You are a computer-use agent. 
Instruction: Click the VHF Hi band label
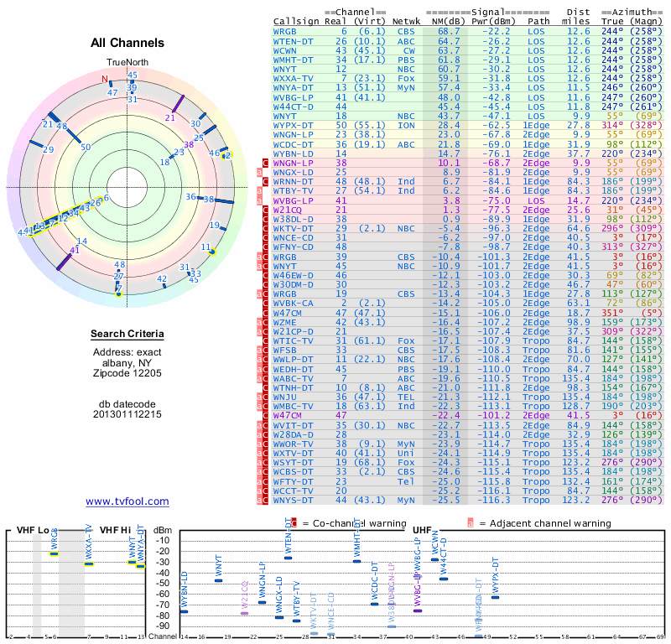click(115, 530)
